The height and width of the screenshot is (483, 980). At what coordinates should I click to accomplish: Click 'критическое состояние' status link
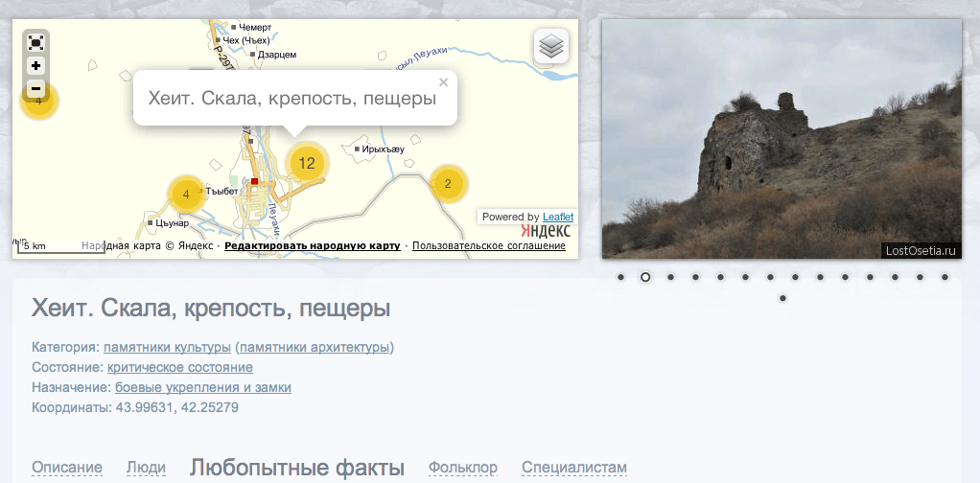point(180,367)
